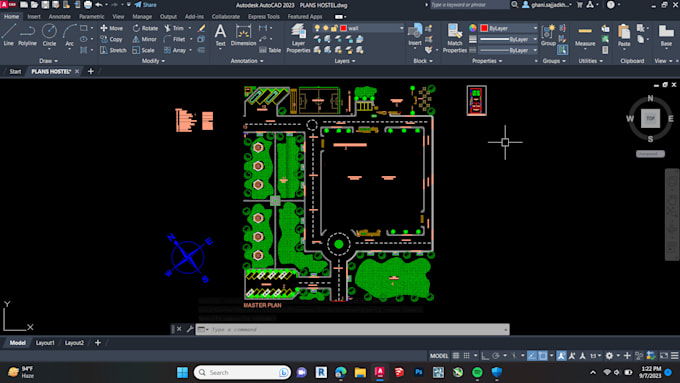Open the Measure utility
680x383 pixels.
click(x=585, y=35)
